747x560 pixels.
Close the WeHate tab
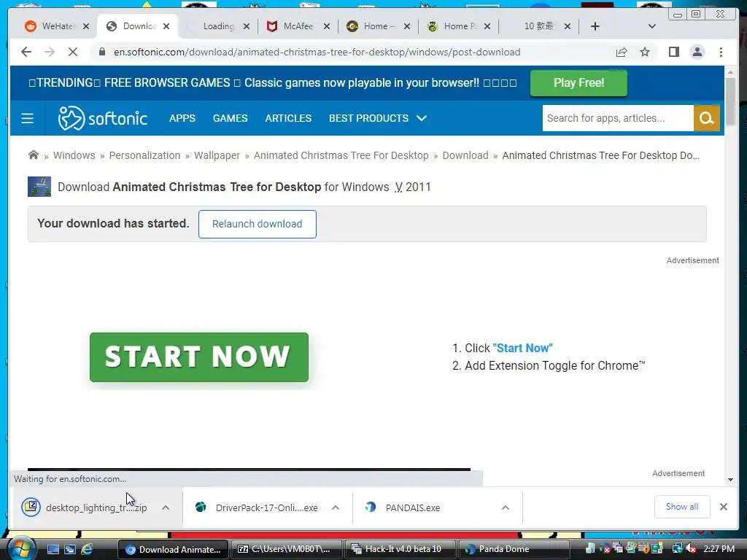click(86, 26)
